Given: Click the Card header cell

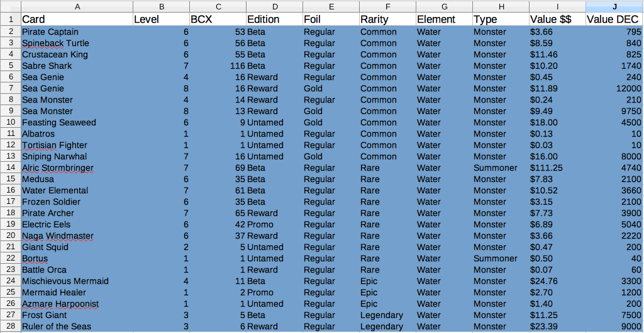Looking at the screenshot, I should tap(77, 20).
